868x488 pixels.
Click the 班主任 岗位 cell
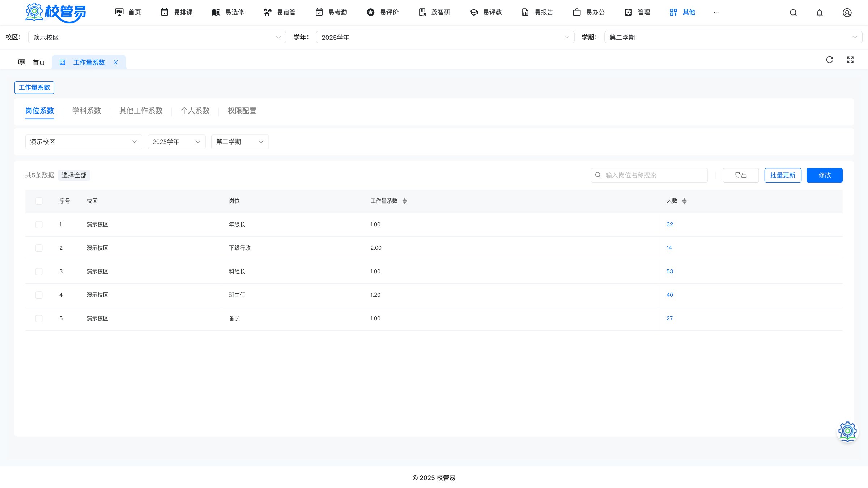(x=237, y=295)
